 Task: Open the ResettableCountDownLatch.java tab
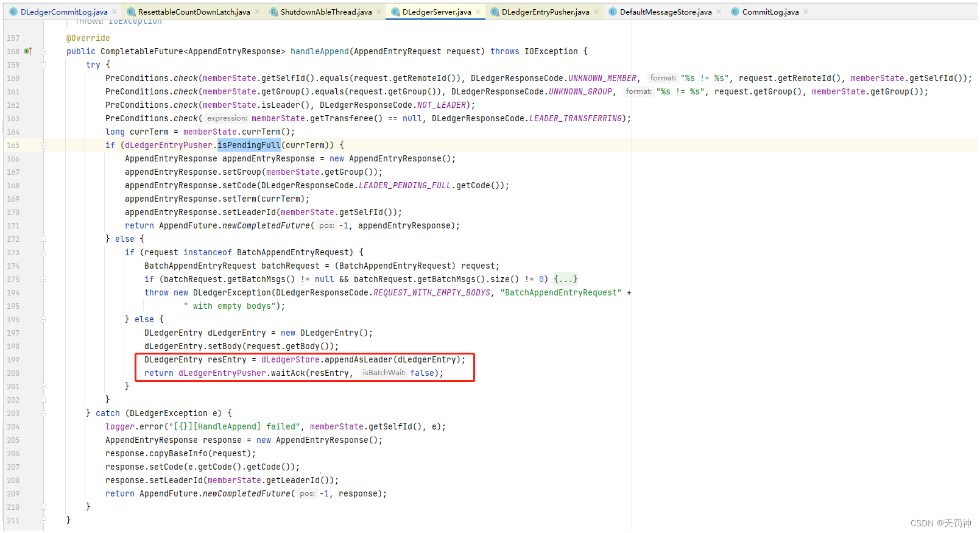(194, 12)
